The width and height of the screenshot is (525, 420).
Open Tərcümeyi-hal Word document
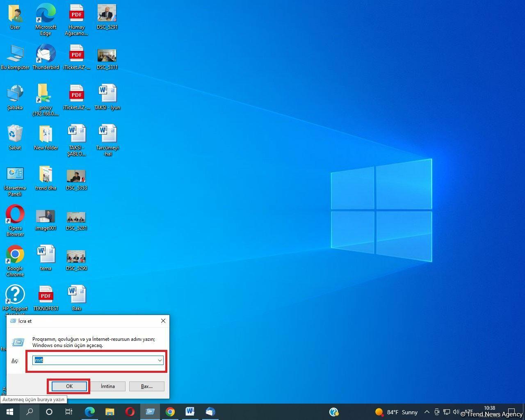coord(107,140)
